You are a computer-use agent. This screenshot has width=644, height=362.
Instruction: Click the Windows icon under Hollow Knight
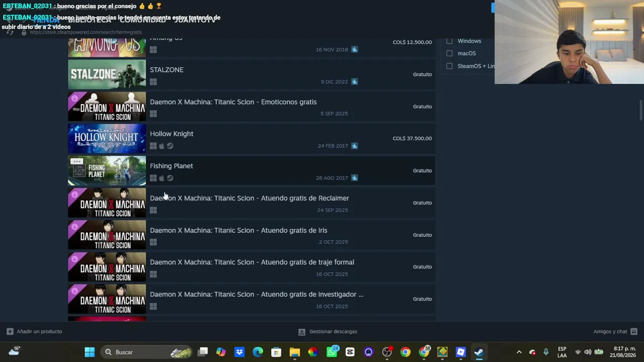pyautogui.click(x=153, y=146)
